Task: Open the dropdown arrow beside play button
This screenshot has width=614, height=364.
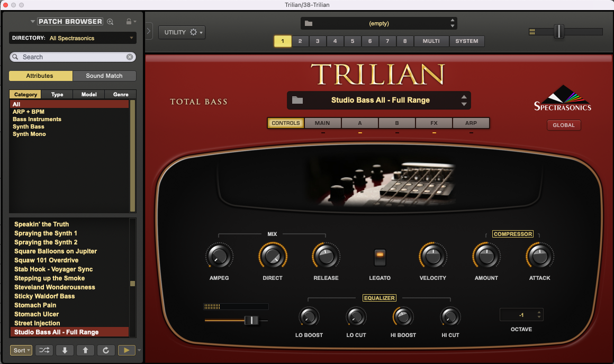Action: pos(139,350)
